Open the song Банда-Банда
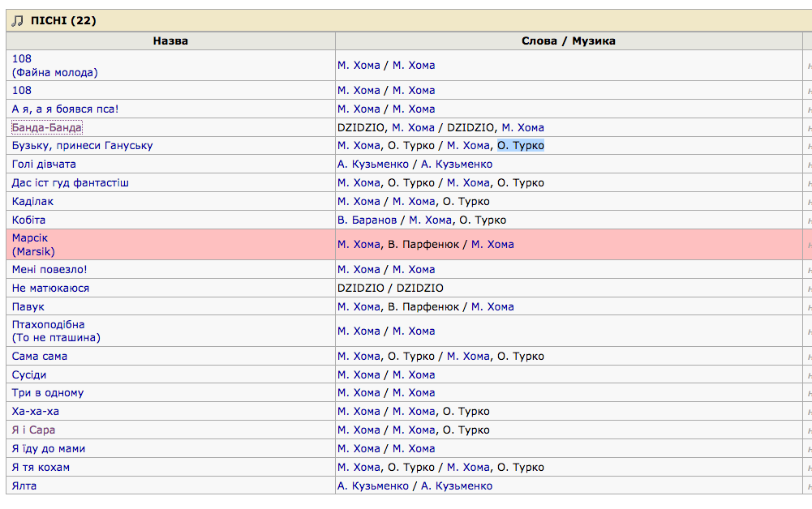 coord(46,128)
